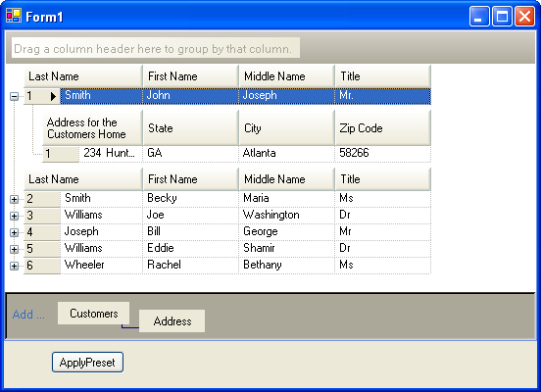Select the highlighted Smith cell in row 1
The image size is (541, 392).
click(x=102, y=96)
